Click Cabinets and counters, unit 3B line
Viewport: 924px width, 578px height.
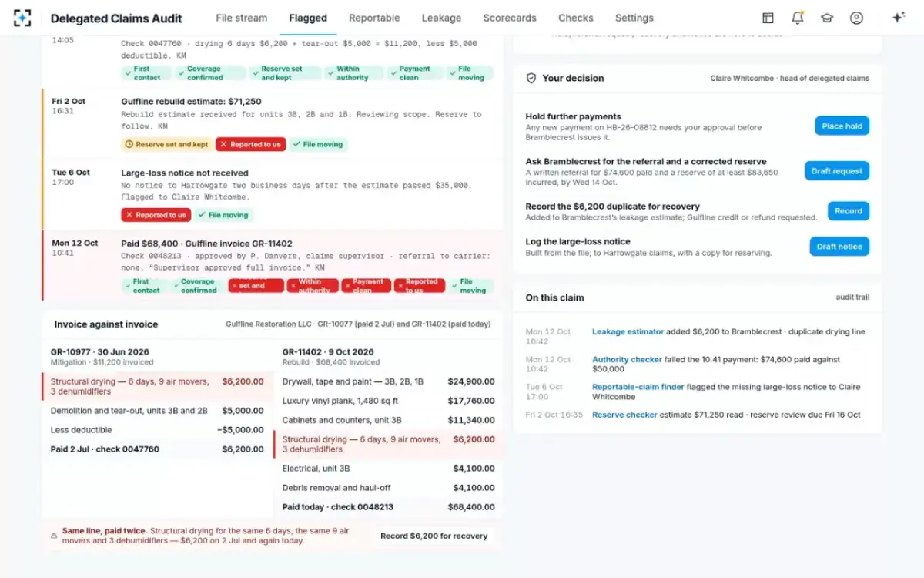(387, 420)
